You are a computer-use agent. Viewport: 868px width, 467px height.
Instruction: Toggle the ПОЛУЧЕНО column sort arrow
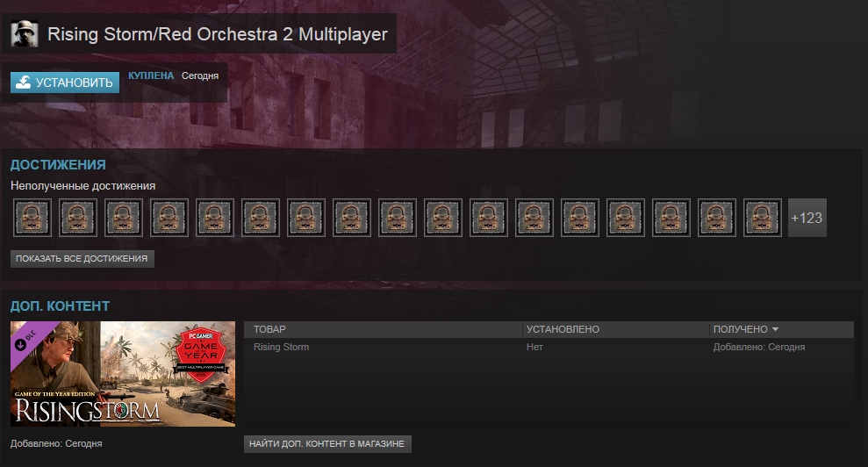click(775, 329)
